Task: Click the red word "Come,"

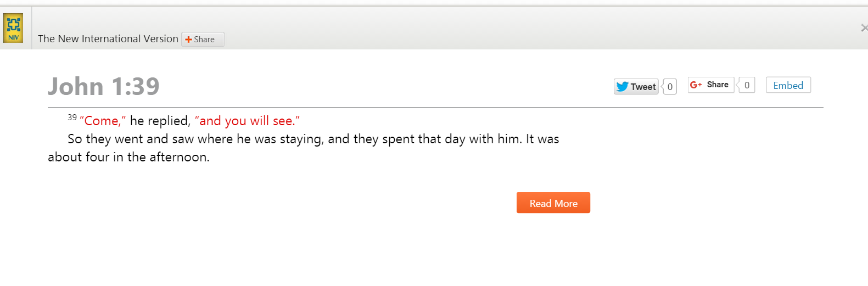Action: pos(103,121)
